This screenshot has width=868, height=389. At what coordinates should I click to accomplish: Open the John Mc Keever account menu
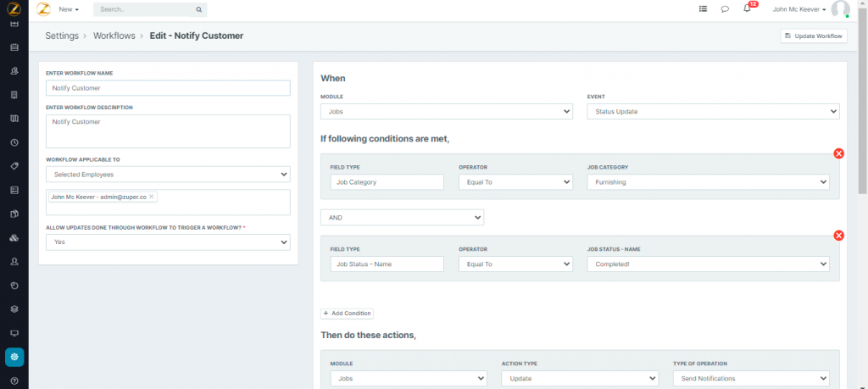click(x=799, y=9)
